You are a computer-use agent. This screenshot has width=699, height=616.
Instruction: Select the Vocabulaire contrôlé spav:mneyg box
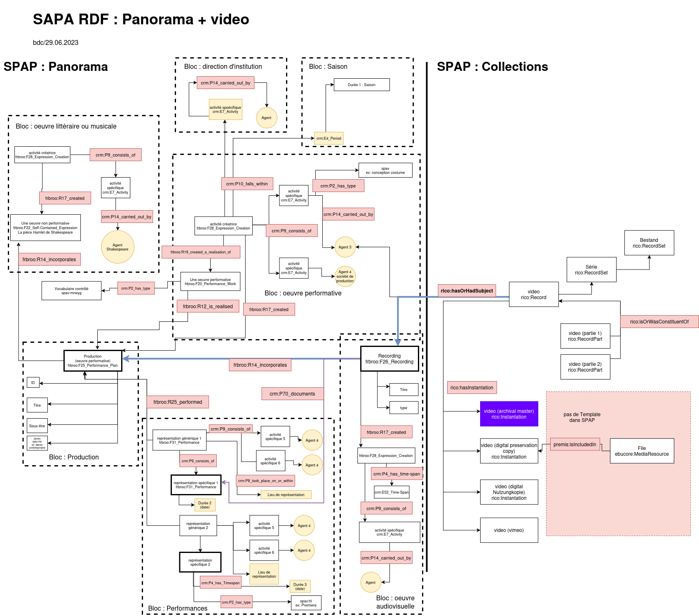click(x=71, y=290)
